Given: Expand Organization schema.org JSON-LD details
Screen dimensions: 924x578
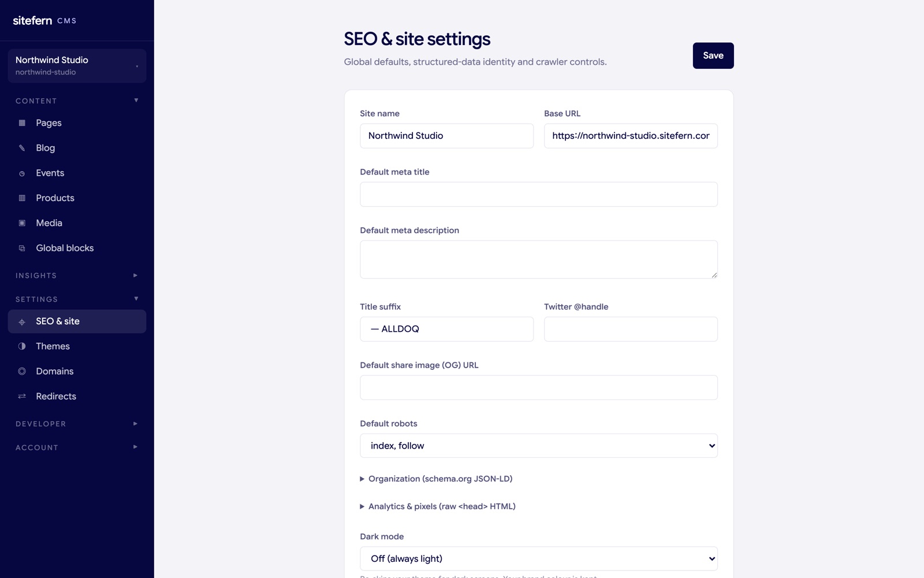Looking at the screenshot, I should (x=436, y=479).
